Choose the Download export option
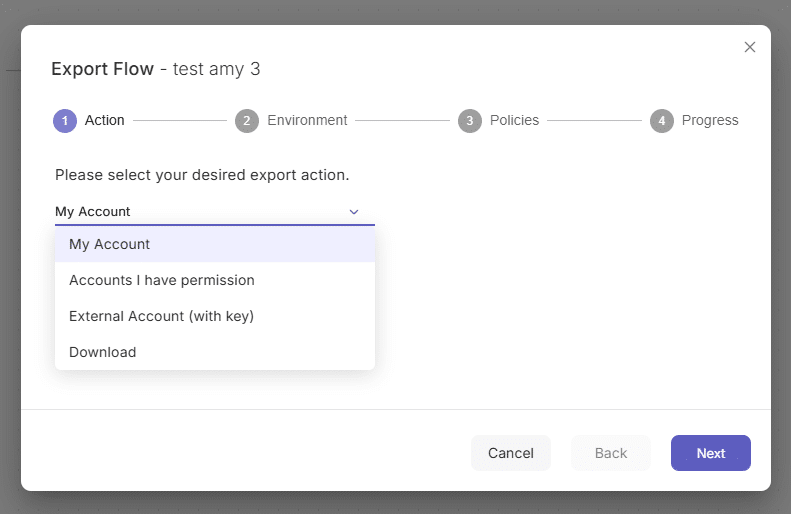791x514 pixels. tap(215, 352)
